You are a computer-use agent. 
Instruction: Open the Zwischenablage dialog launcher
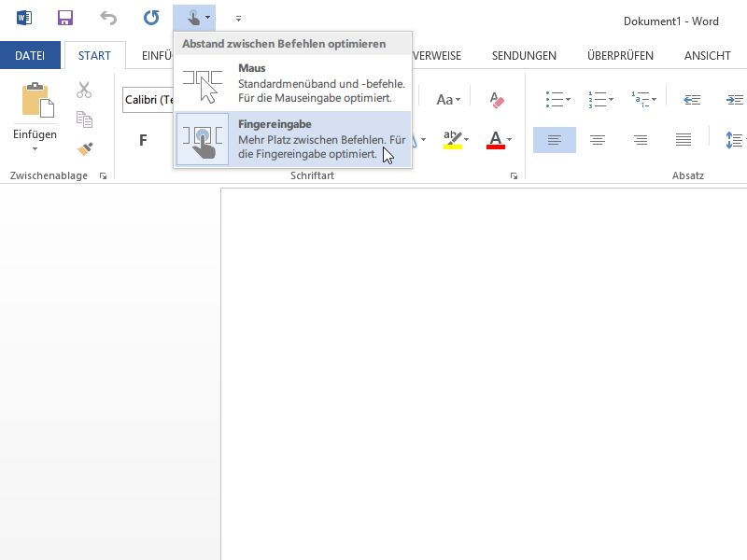103,176
